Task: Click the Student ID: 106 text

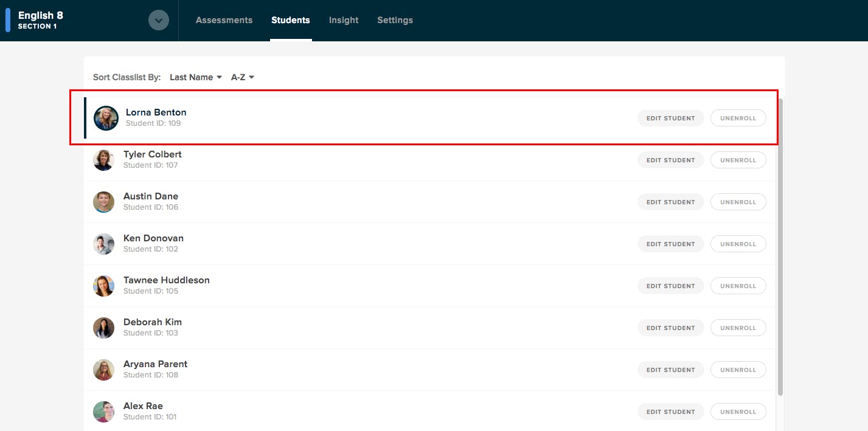Action: coord(151,207)
